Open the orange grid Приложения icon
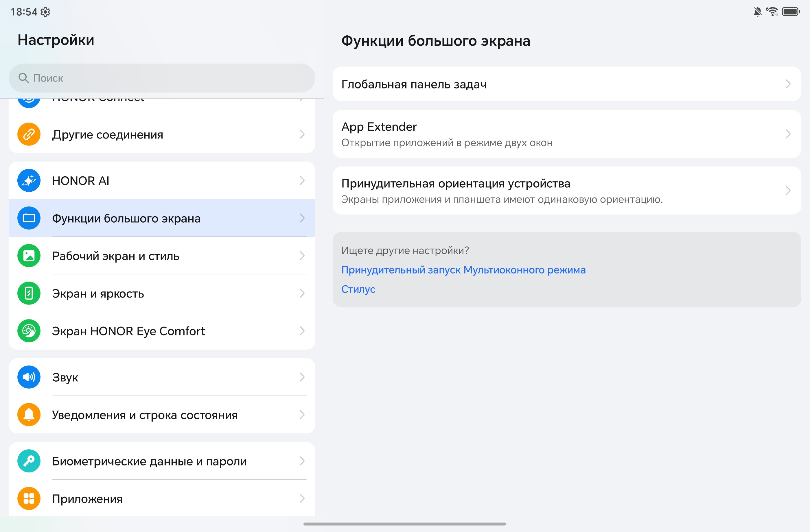The width and height of the screenshot is (810, 532). (x=29, y=499)
